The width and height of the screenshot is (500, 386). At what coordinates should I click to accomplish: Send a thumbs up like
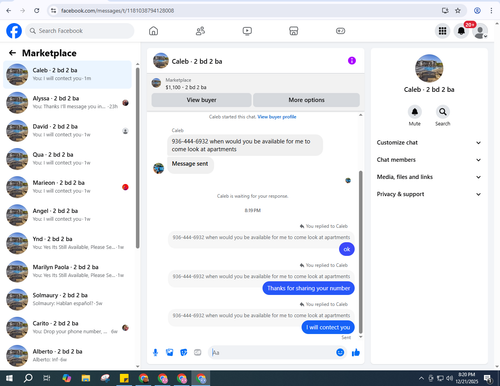click(x=356, y=352)
